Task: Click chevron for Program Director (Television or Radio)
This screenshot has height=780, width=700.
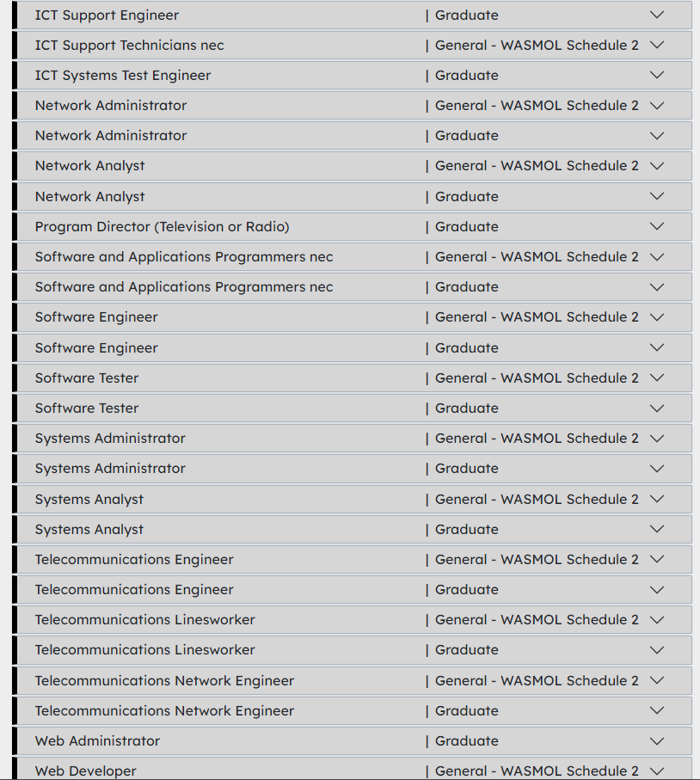Action: 657,227
